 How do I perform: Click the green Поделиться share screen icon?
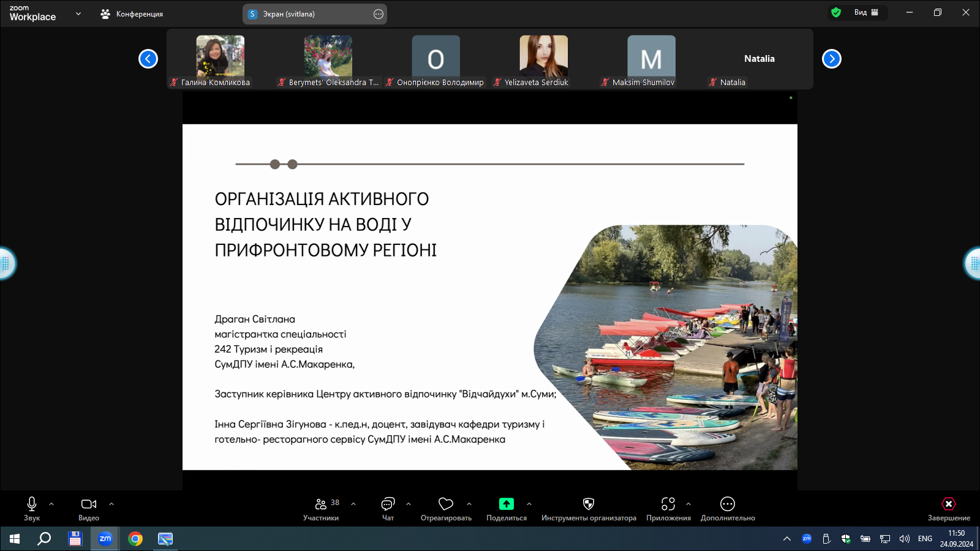click(x=506, y=504)
